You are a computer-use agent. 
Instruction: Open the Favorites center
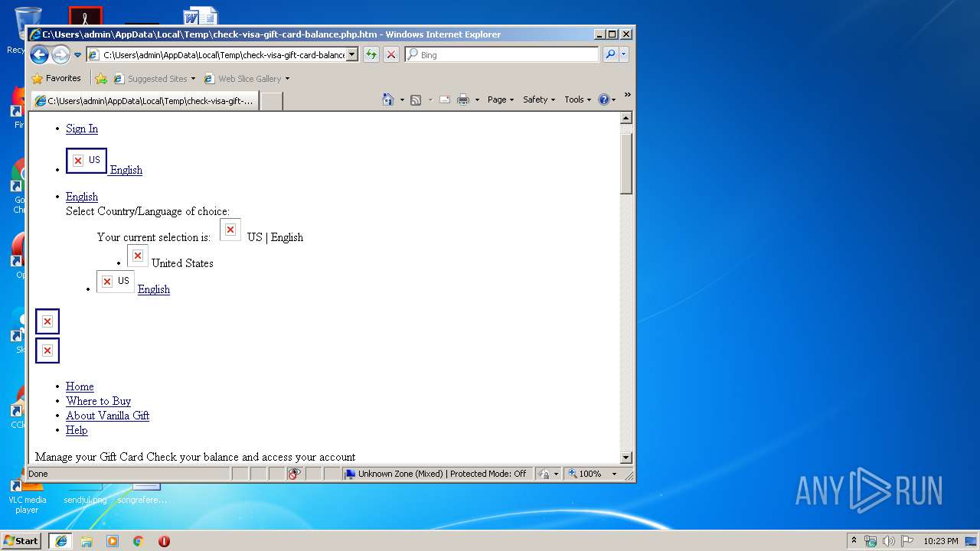56,78
